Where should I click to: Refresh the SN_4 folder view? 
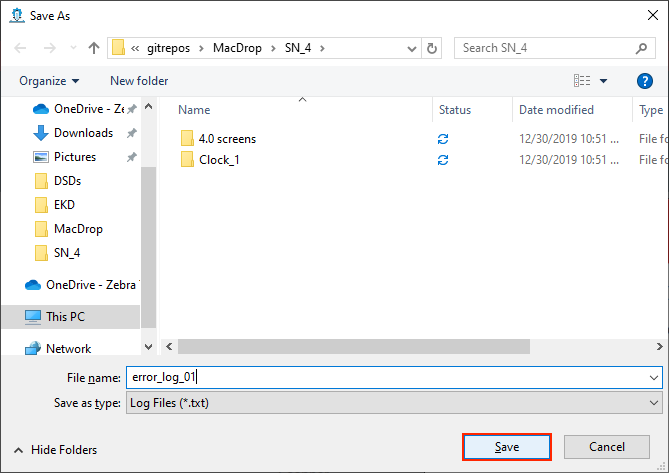pos(432,48)
